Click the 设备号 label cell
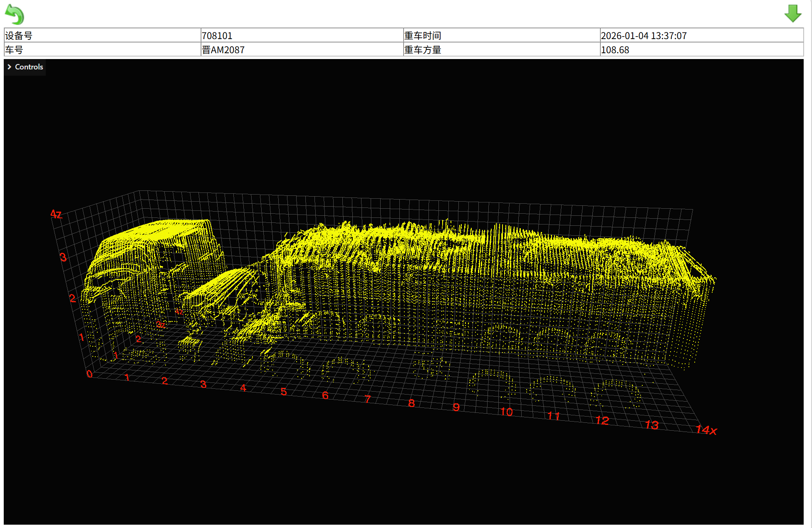The width and height of the screenshot is (812, 528). (x=19, y=36)
